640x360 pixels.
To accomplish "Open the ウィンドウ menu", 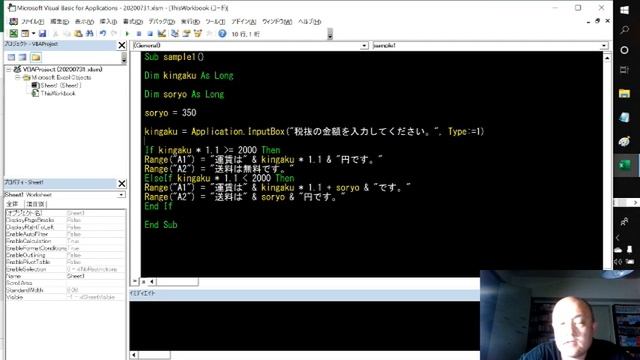I will (277, 22).
